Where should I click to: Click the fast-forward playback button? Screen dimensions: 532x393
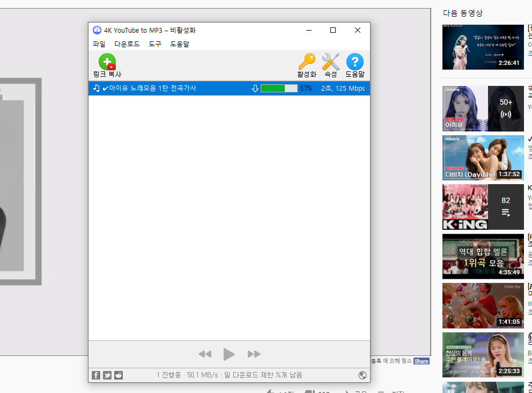[254, 354]
